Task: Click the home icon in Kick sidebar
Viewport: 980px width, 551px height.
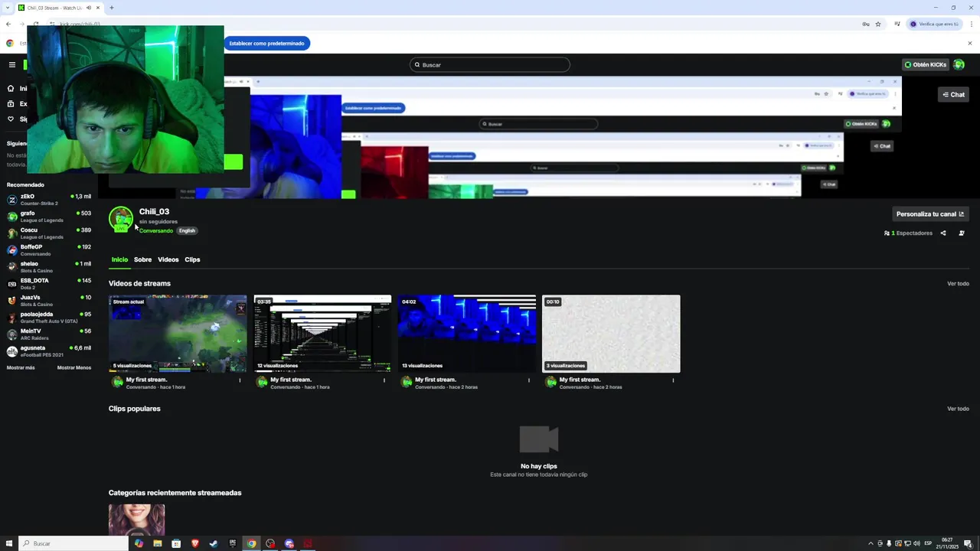Action: coord(11,89)
